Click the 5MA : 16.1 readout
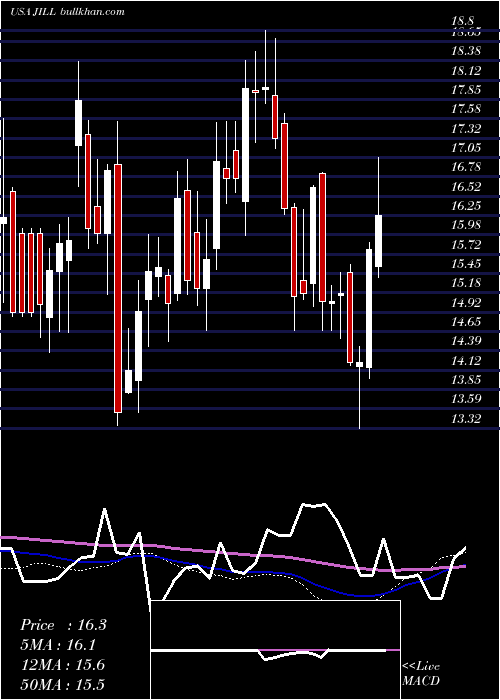This screenshot has width=500, height=700. click(x=59, y=645)
